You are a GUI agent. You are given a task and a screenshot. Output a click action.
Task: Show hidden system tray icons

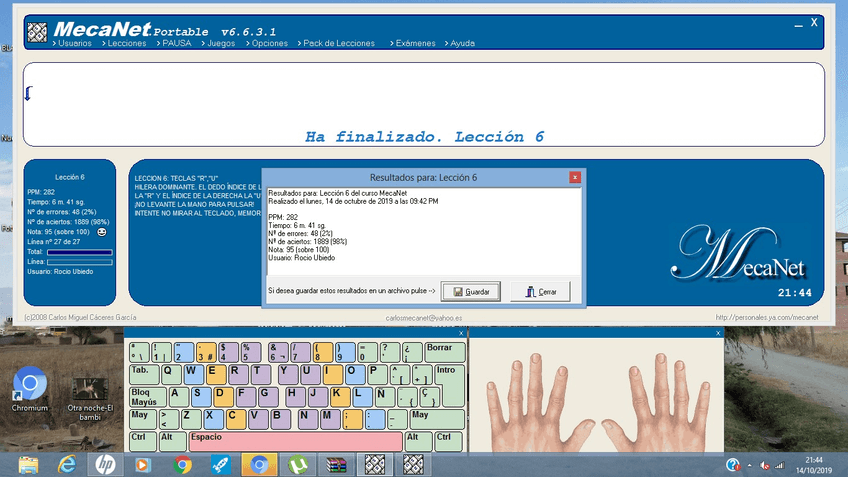750,466
